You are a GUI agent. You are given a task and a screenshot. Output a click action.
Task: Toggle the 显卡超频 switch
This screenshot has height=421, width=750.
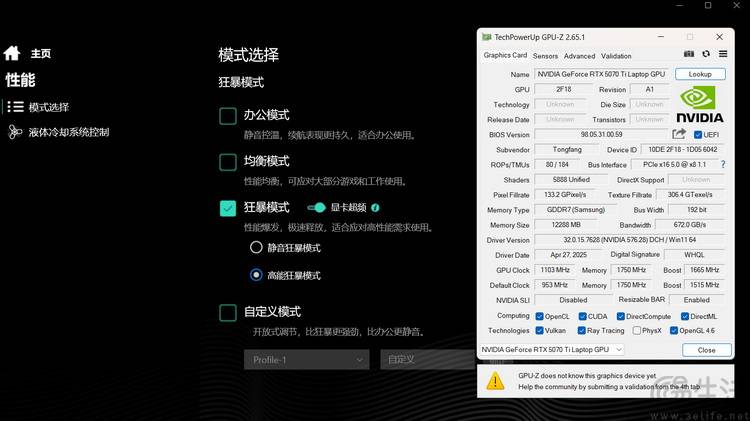tap(316, 207)
